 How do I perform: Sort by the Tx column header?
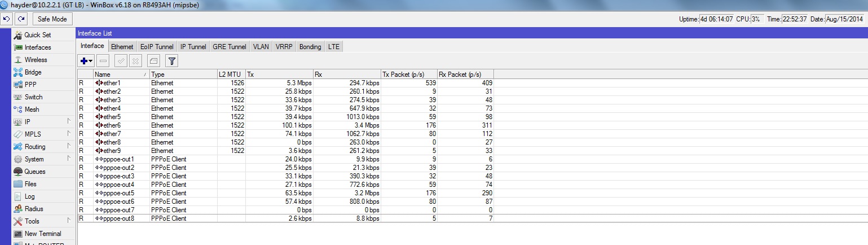coord(279,75)
